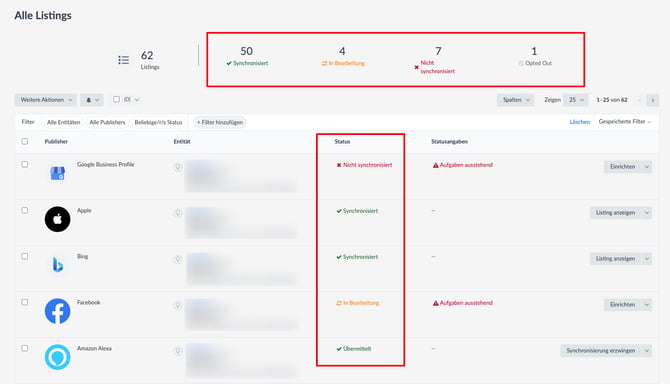Click Nicht synchronisiert status in Google row

click(x=364, y=165)
